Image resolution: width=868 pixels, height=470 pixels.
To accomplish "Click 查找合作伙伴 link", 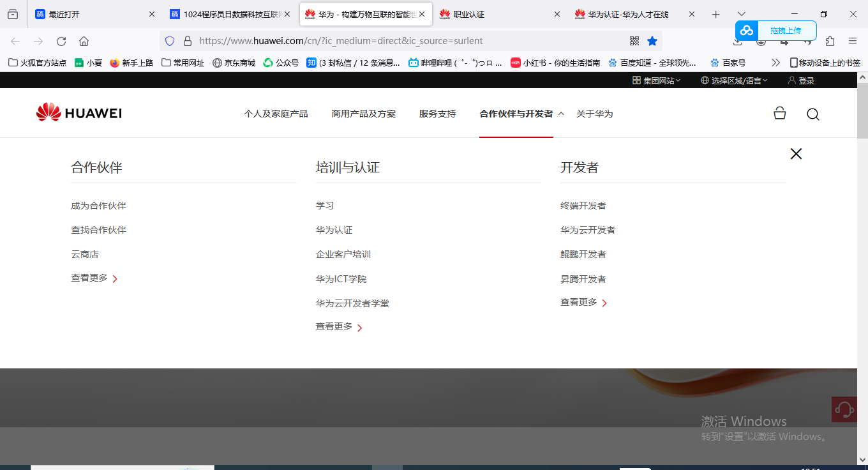I will (x=98, y=230).
